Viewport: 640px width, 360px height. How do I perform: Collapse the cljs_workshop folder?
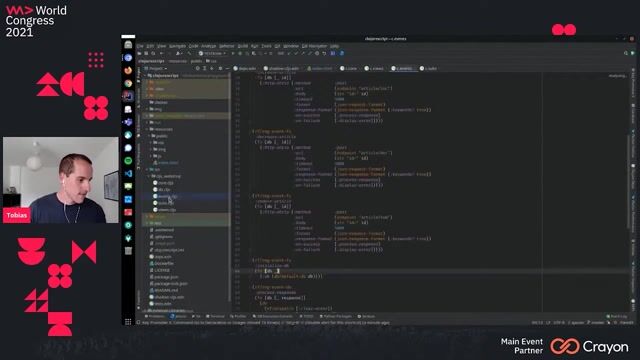point(149,176)
